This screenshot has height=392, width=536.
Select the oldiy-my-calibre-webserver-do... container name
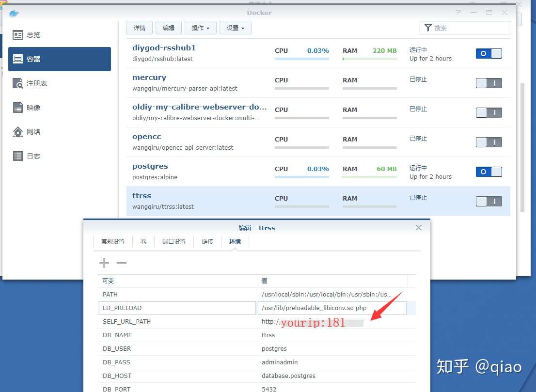pos(200,107)
